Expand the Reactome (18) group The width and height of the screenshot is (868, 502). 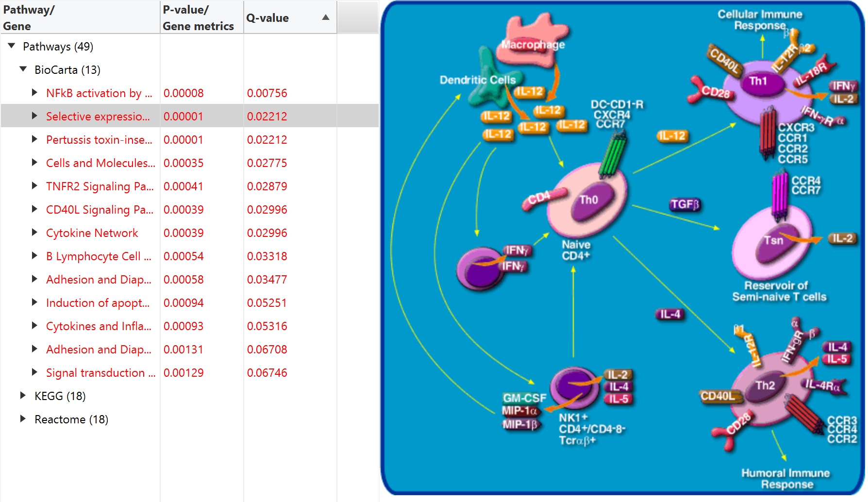[x=23, y=418]
